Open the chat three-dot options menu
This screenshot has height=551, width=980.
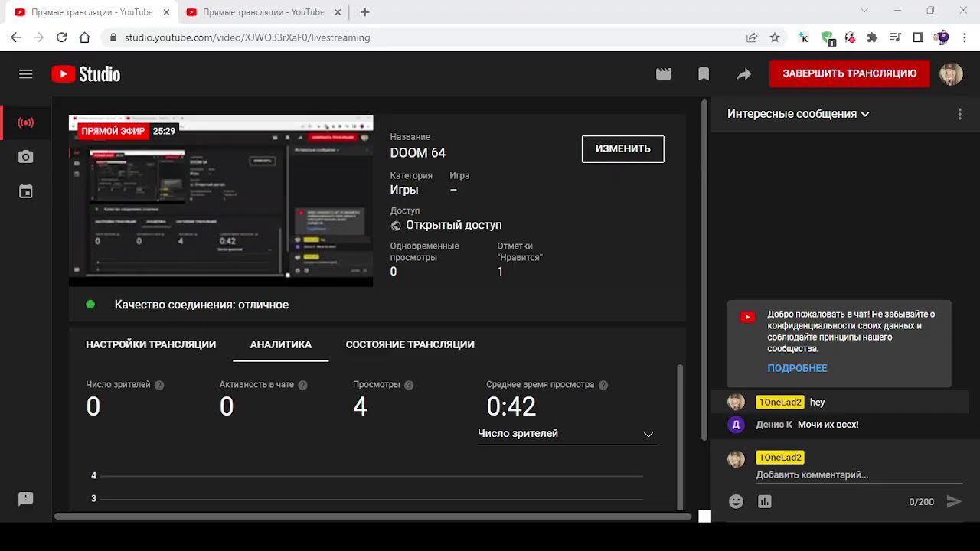[x=959, y=114]
